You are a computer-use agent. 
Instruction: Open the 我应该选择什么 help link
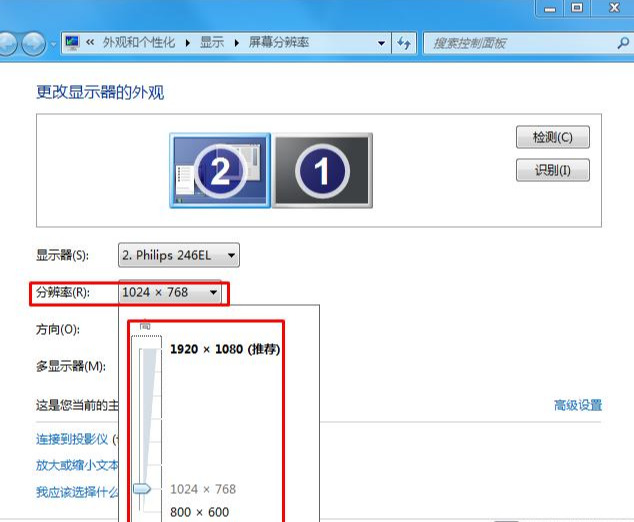[77, 492]
